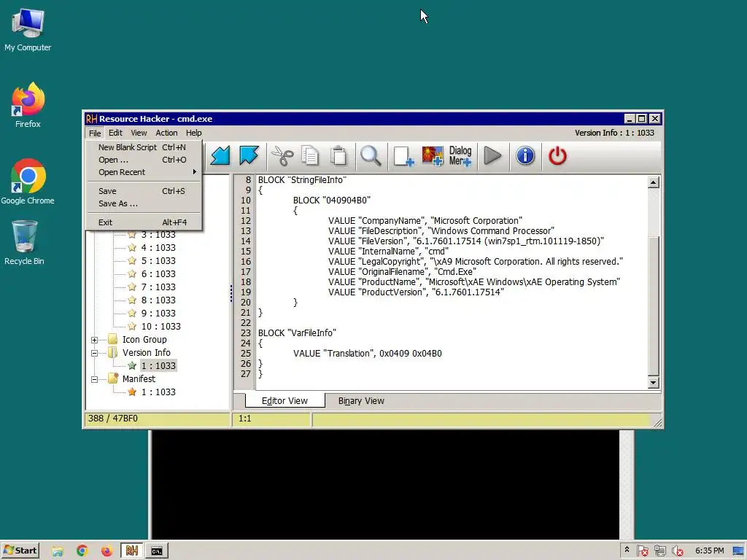Click the green star beside Version Info 1 : 1033
Viewport: 747px width, 560px height.
coord(132,366)
